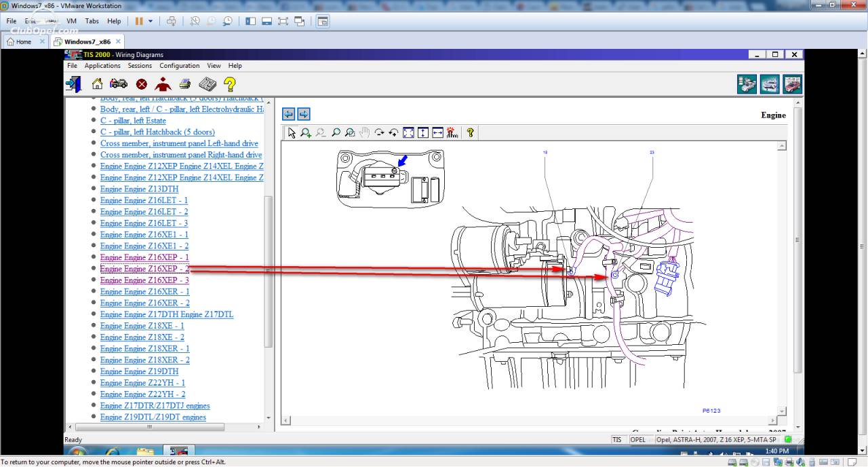Viewport: 868px width, 467px height.
Task: Open TIS help question mark icon
Action: pyautogui.click(x=230, y=84)
